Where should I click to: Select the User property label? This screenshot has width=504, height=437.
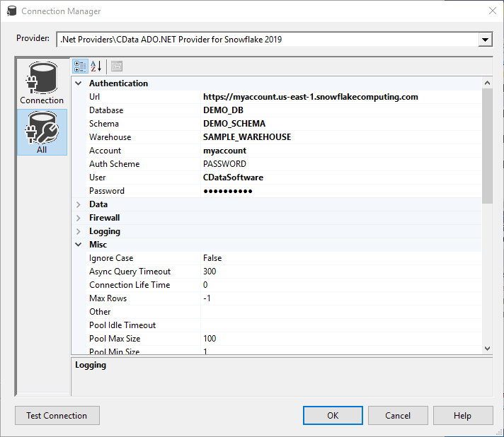[x=97, y=177]
